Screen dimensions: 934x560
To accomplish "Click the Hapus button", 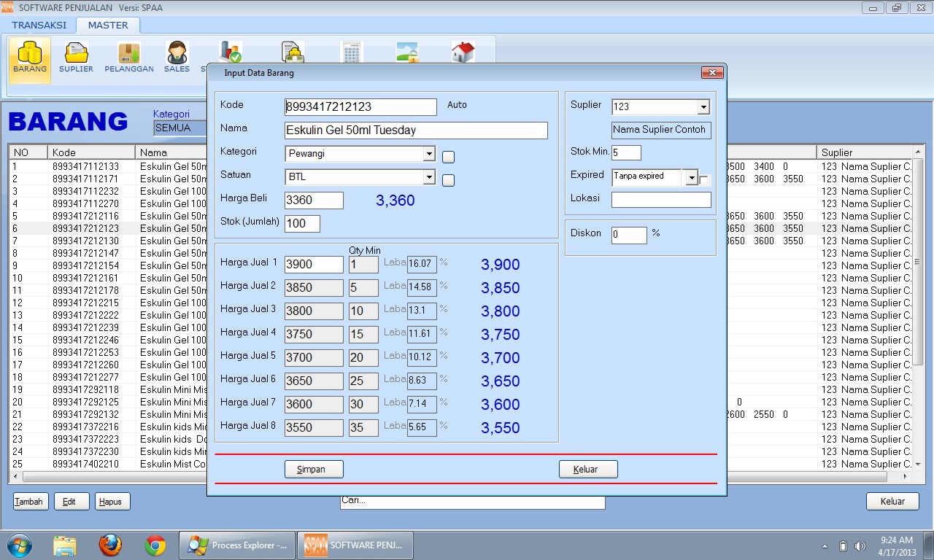I will pos(112,502).
